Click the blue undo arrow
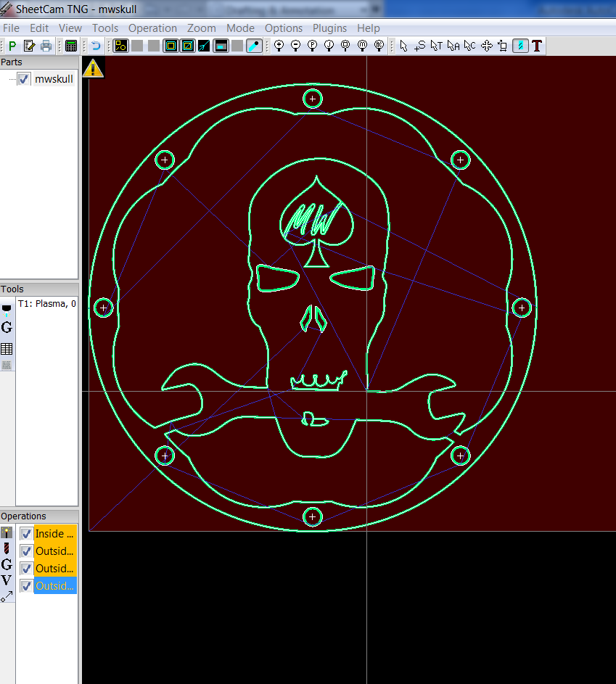Image resolution: width=616 pixels, height=684 pixels. pyautogui.click(x=96, y=46)
